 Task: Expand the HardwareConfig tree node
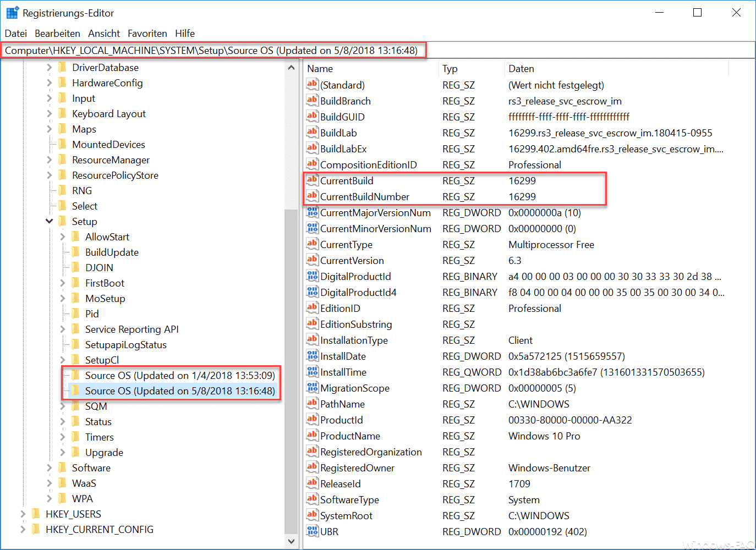(x=49, y=82)
